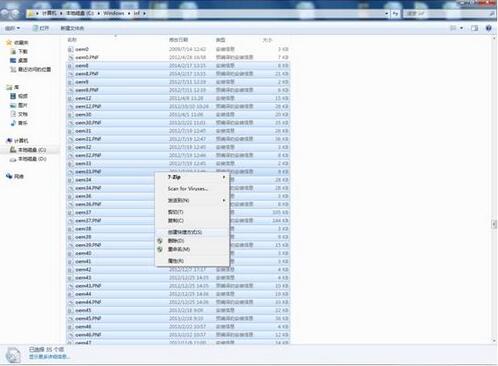Open Properties (R) from context menu

coord(192,261)
